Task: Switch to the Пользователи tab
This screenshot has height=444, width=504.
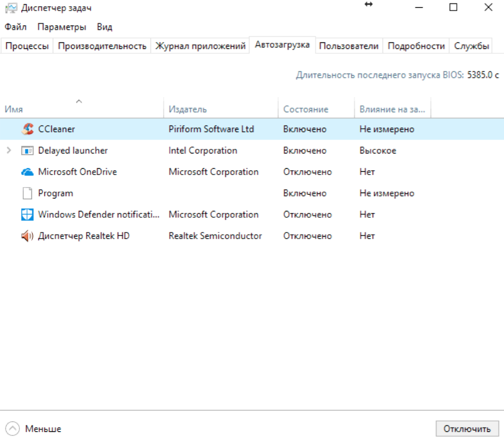Action: (x=349, y=46)
